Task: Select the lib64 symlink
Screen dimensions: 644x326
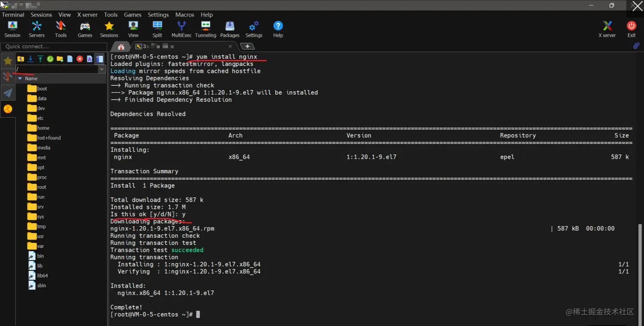Action: (x=38, y=276)
